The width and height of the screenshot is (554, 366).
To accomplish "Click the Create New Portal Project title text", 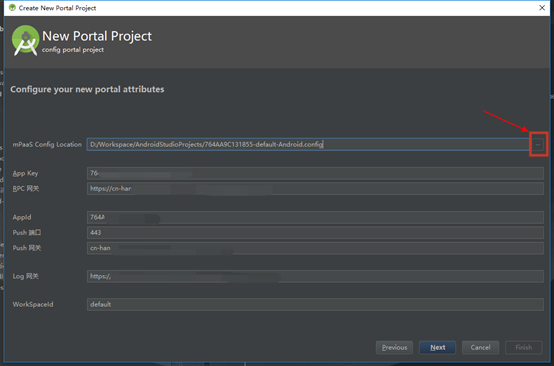I will pos(57,8).
